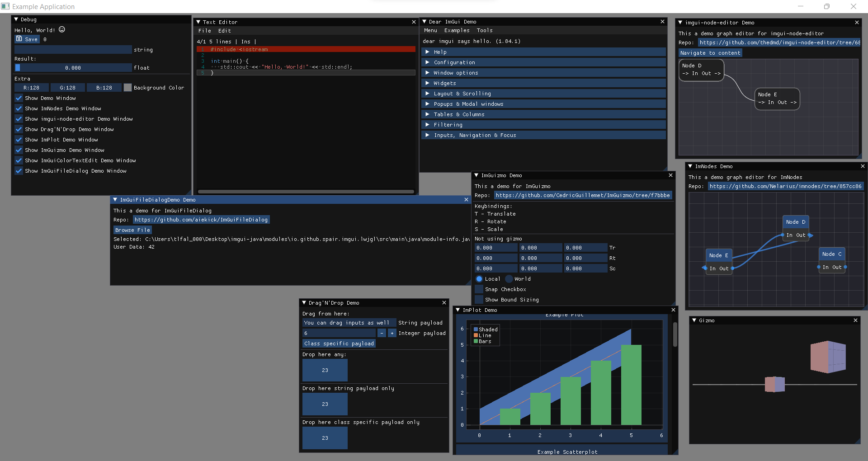The image size is (868, 461).
Task: Click the Browse File button
Action: [132, 230]
